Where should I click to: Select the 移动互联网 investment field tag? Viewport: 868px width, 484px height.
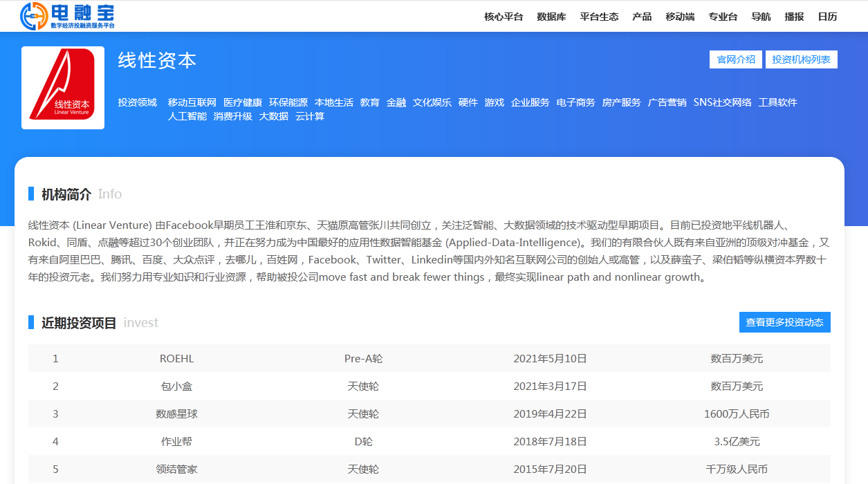pyautogui.click(x=192, y=102)
